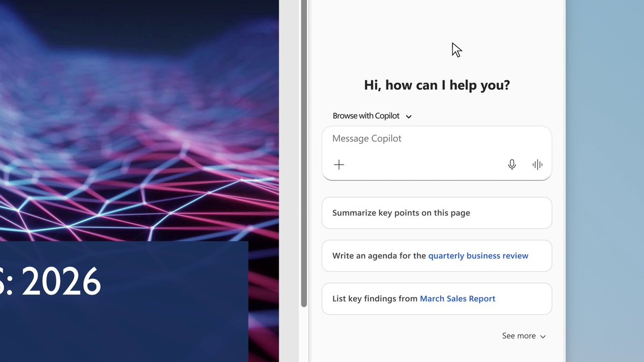Start voice mode with the waveform icon
Viewport: 644px width, 362px height.
coord(537,165)
